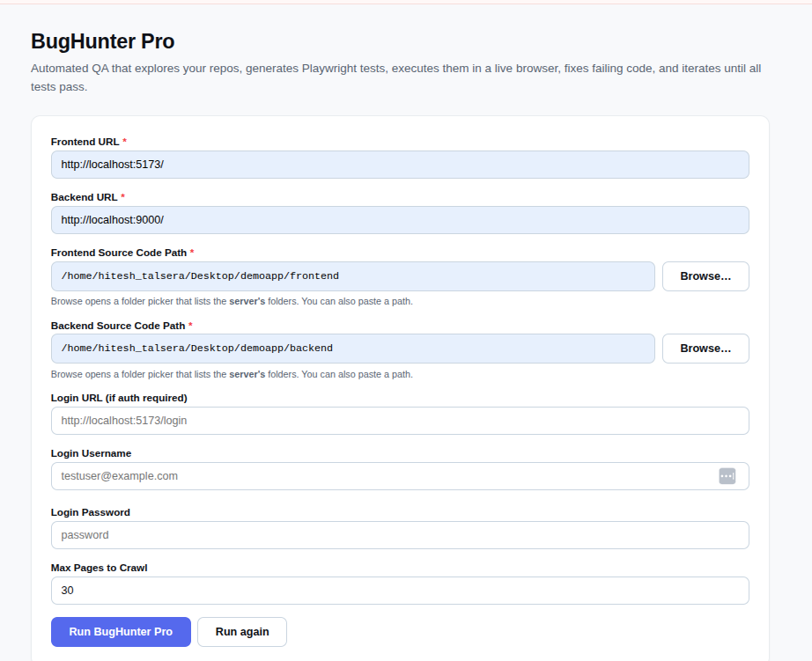
Task: Focus the Frontend Source Code Path field
Action: pos(352,276)
